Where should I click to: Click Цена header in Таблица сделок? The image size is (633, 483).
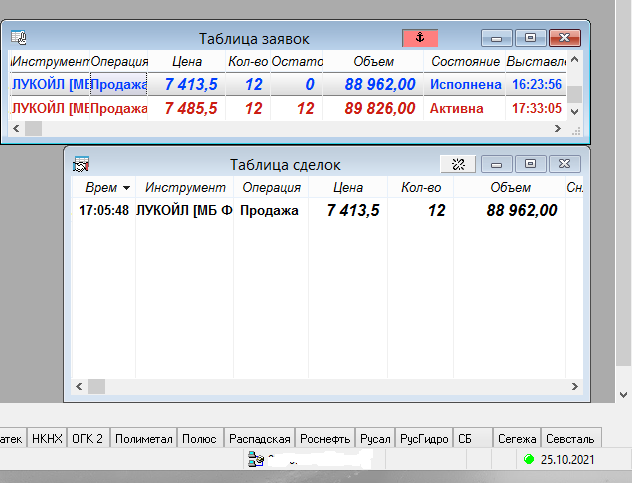348,187
